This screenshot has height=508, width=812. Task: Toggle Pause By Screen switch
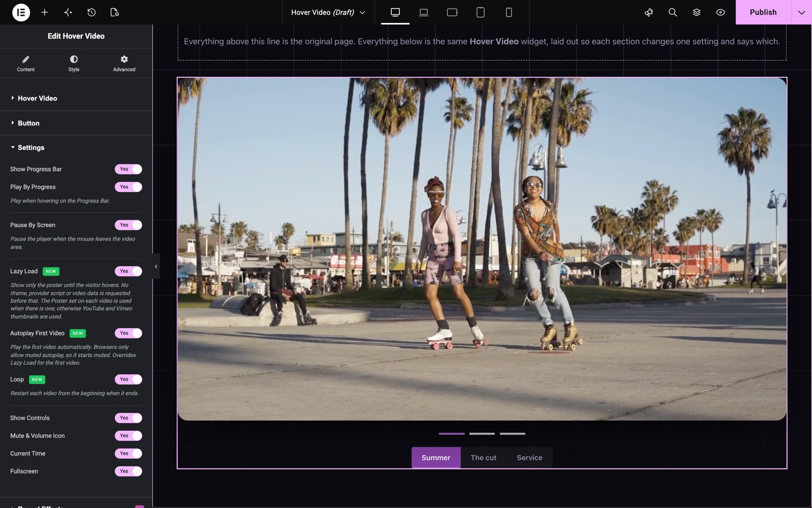pyautogui.click(x=128, y=225)
